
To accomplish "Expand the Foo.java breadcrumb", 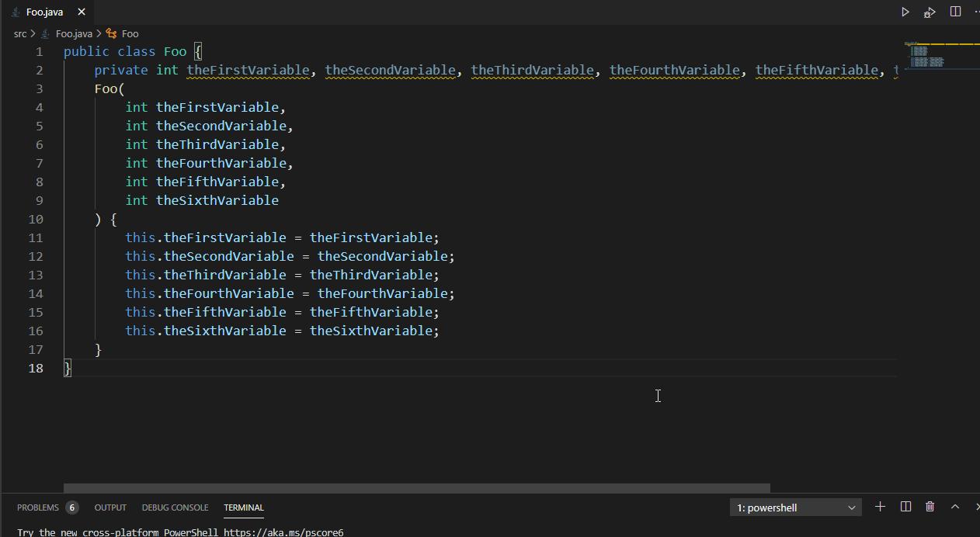I will (x=73, y=33).
